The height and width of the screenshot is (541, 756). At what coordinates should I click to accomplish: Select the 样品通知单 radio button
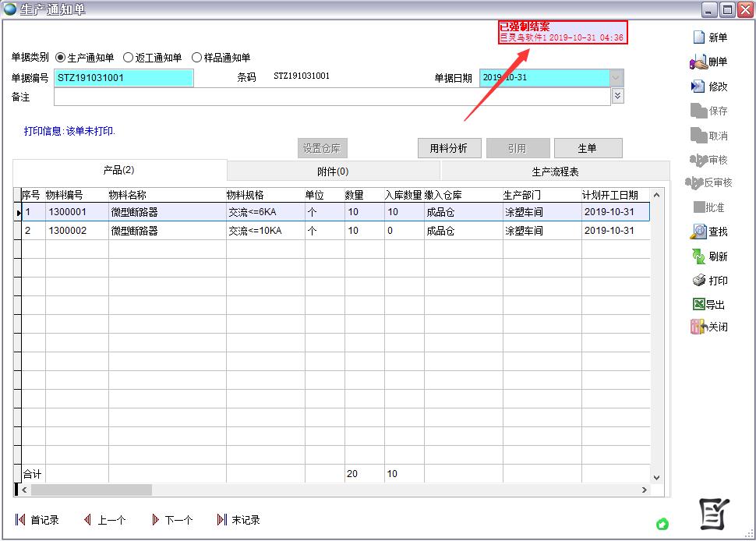click(x=196, y=58)
